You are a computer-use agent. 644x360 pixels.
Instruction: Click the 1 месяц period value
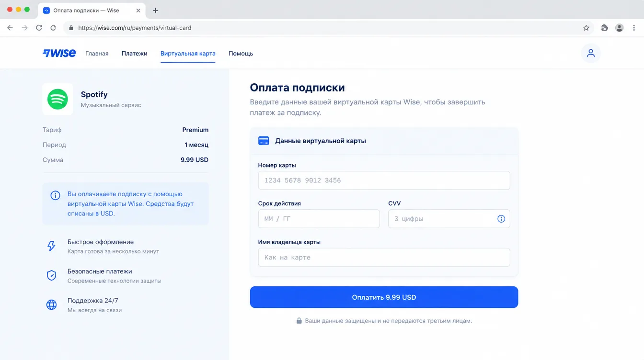pos(196,145)
